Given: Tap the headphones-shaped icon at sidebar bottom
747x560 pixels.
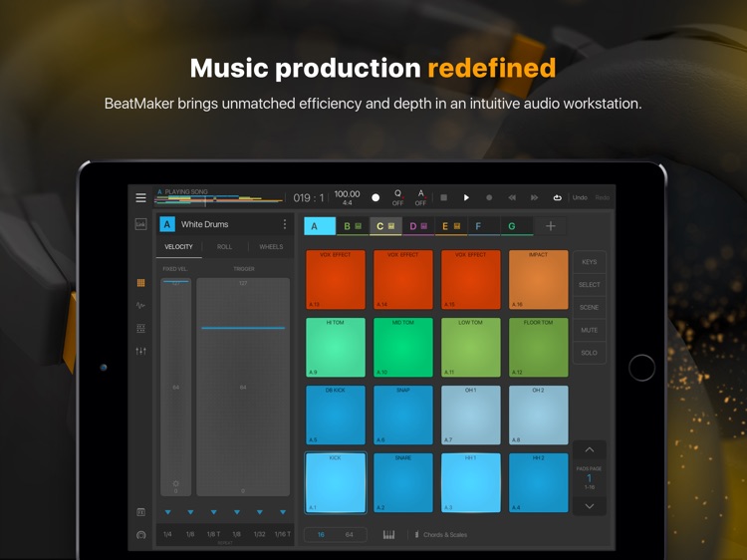Looking at the screenshot, I should (141, 535).
